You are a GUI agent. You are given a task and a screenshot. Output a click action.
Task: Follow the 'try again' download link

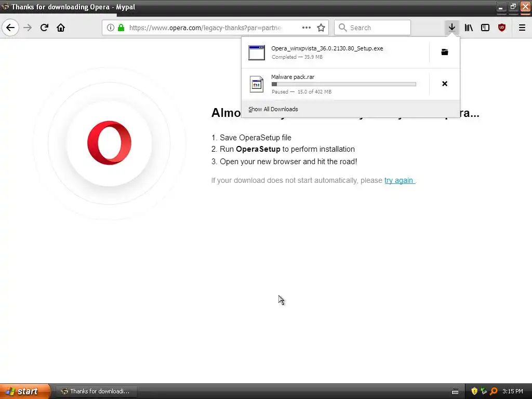click(399, 180)
